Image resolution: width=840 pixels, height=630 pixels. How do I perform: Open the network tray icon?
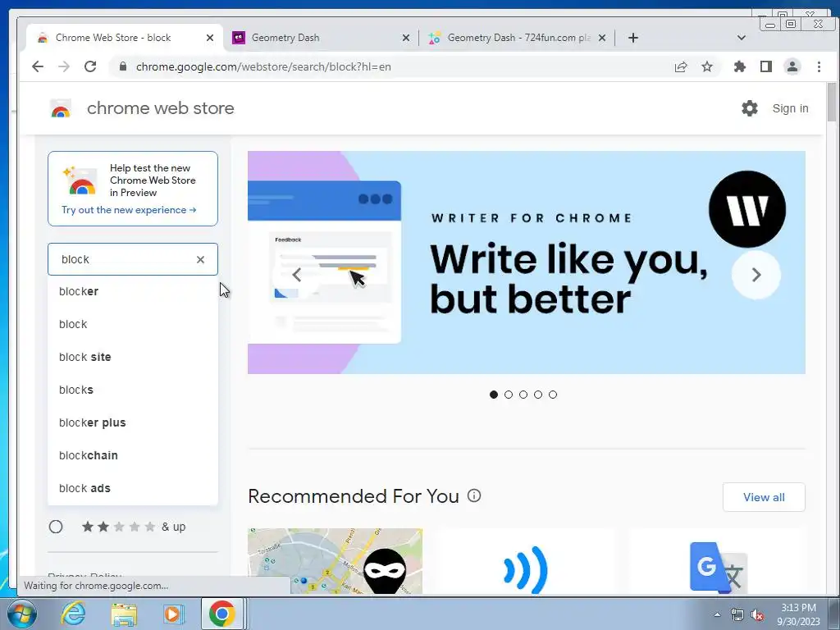737,614
